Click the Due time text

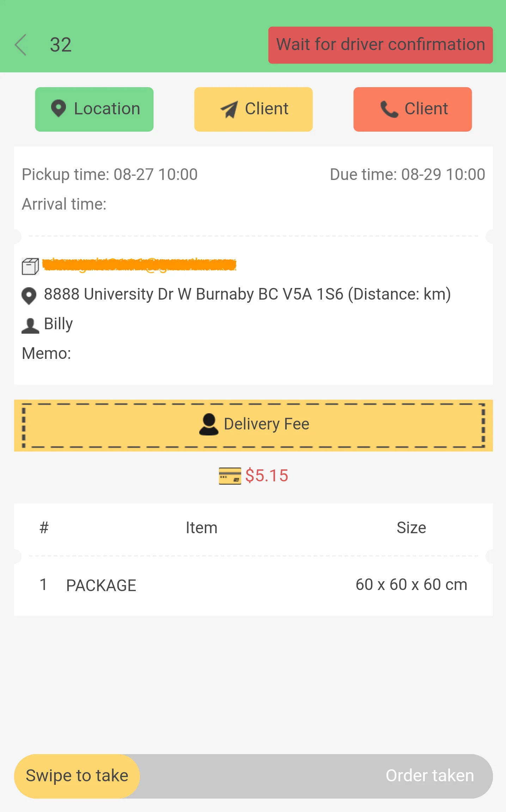coord(407,174)
